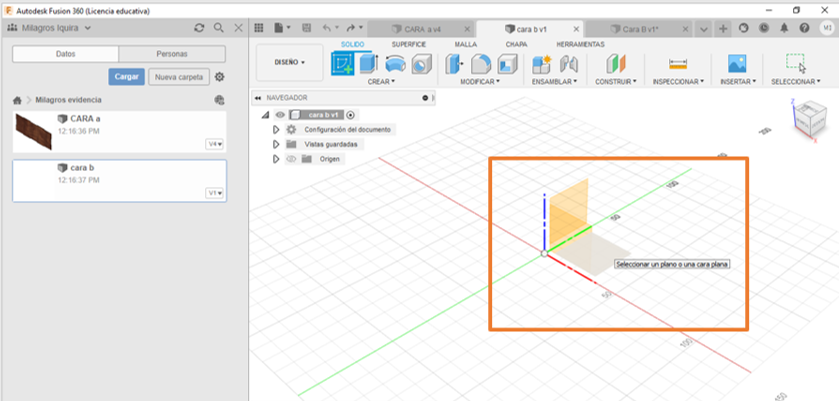Open the SELECCIONAR dropdown menu
839x401 pixels.
click(x=796, y=82)
